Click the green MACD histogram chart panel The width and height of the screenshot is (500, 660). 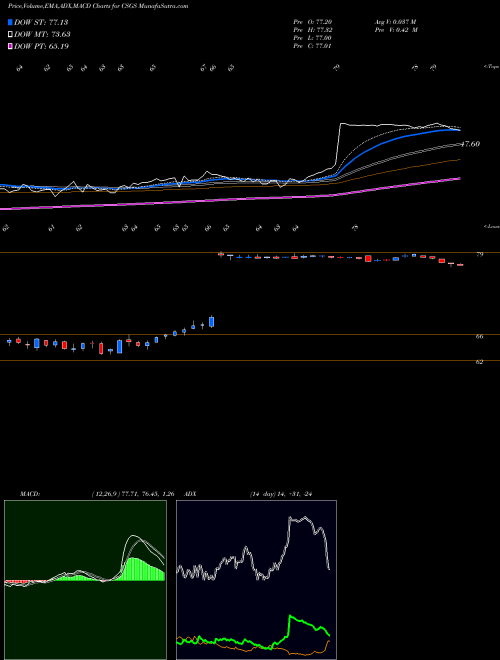coord(85,580)
